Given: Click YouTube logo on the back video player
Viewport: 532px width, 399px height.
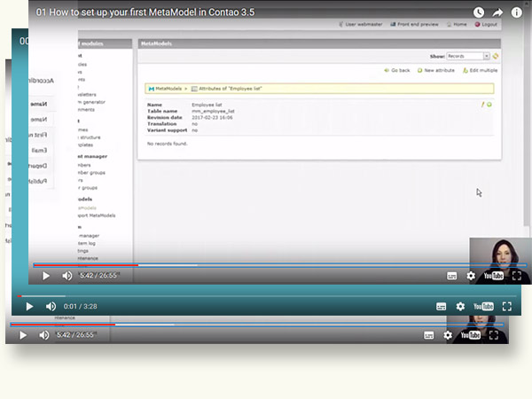Looking at the screenshot, I should coord(471,335).
